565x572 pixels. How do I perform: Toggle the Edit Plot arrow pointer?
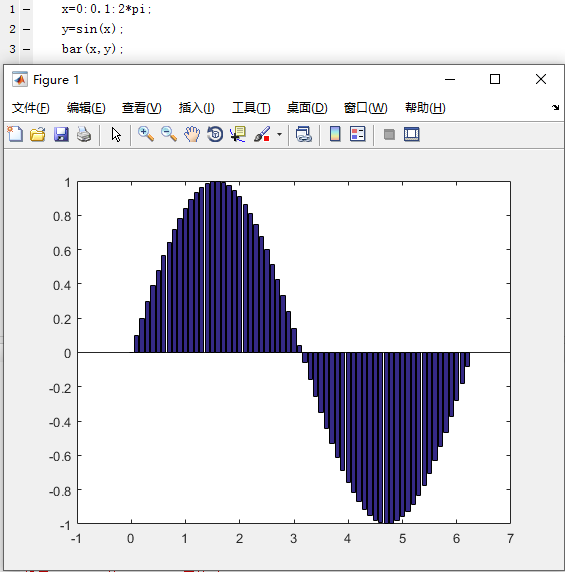pos(116,134)
